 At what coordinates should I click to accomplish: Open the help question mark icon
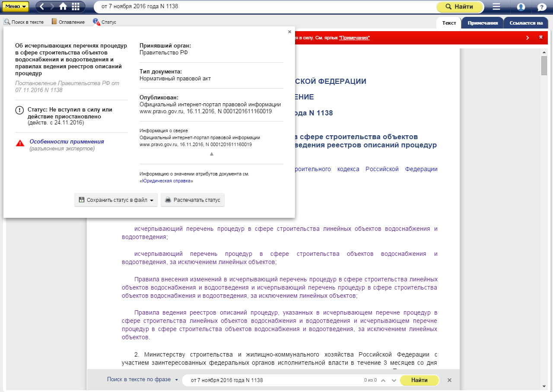tap(542, 7)
